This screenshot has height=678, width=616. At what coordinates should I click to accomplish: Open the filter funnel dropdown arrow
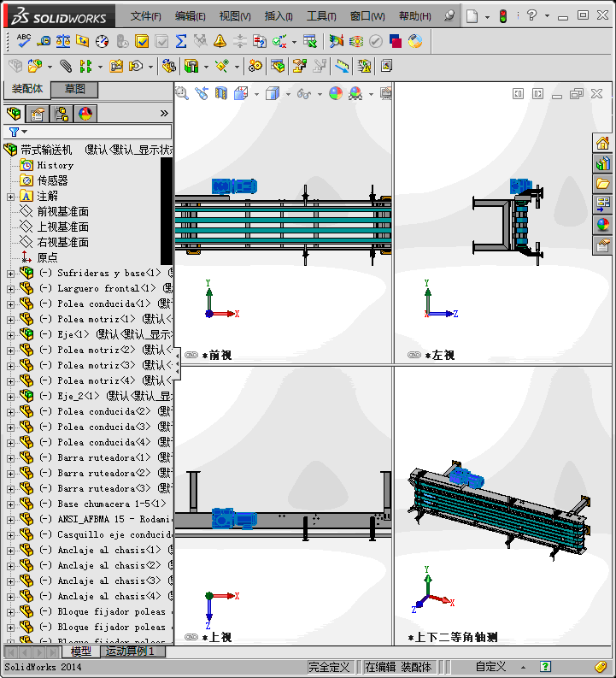click(25, 132)
